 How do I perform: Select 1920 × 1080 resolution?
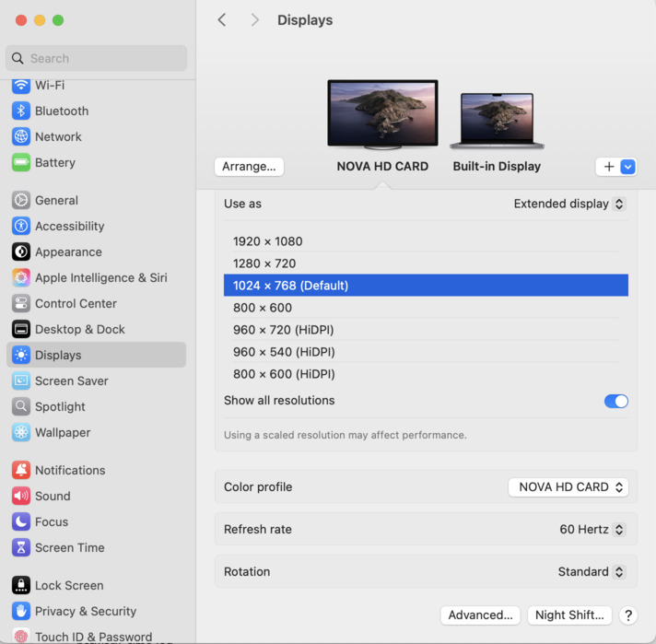point(426,241)
